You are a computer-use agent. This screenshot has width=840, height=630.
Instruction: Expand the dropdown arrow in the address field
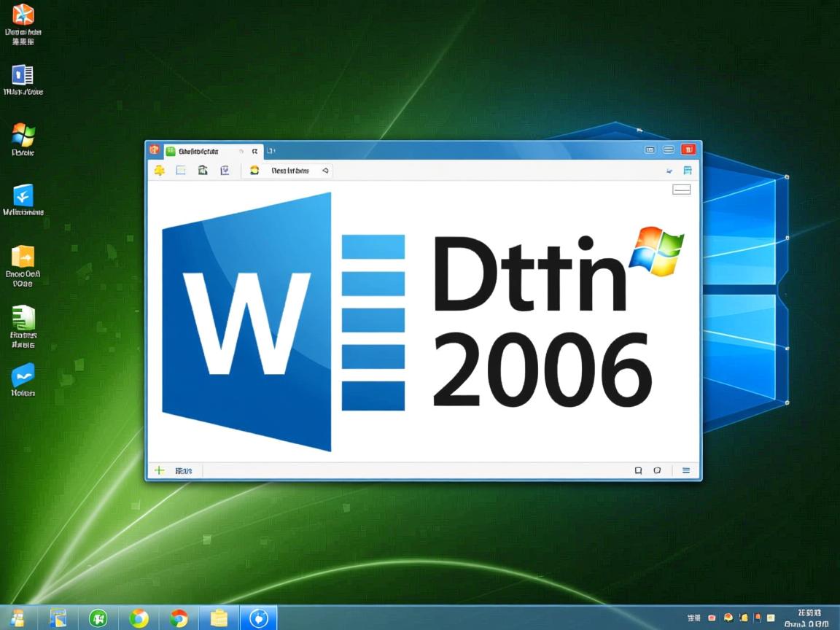click(x=325, y=171)
